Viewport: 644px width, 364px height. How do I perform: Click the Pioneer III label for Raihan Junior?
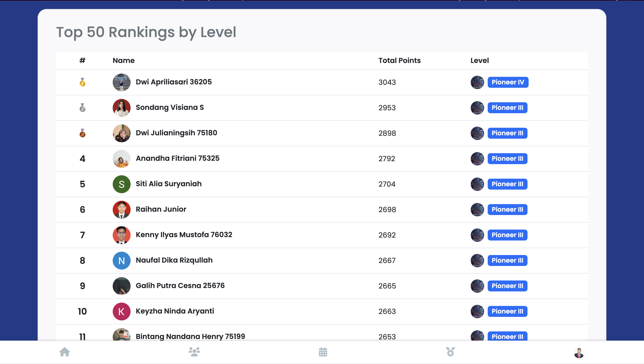(507, 210)
